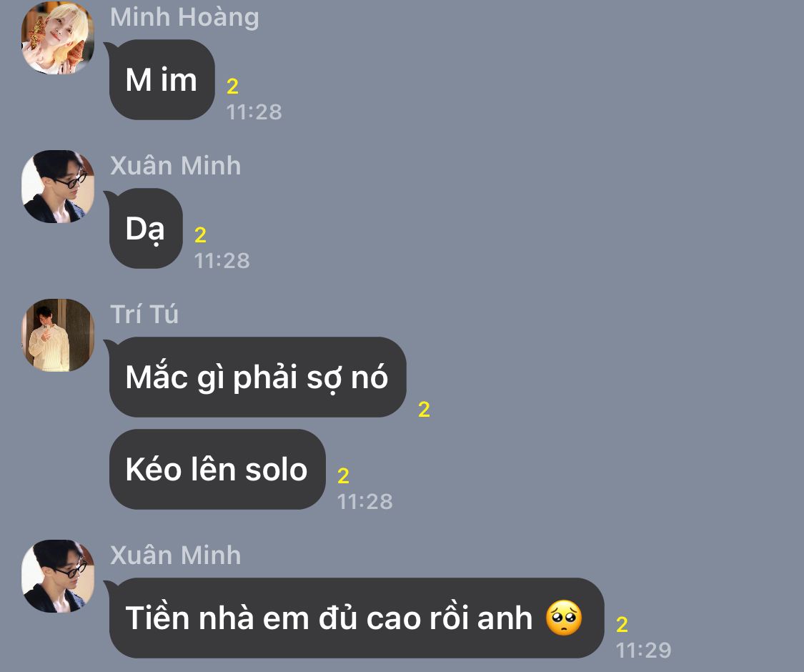The width and height of the screenshot is (804, 672).
Task: Tap Xuân Minh's avatar beside "Dạ"
Action: point(58,186)
